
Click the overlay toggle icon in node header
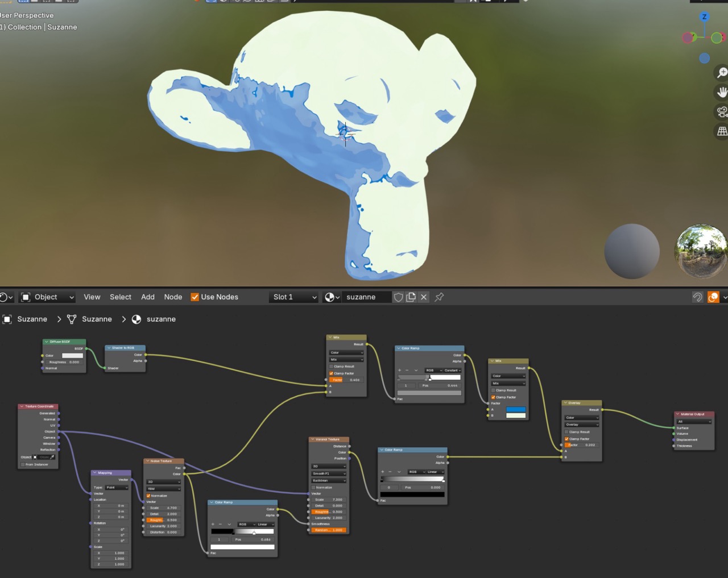(713, 297)
